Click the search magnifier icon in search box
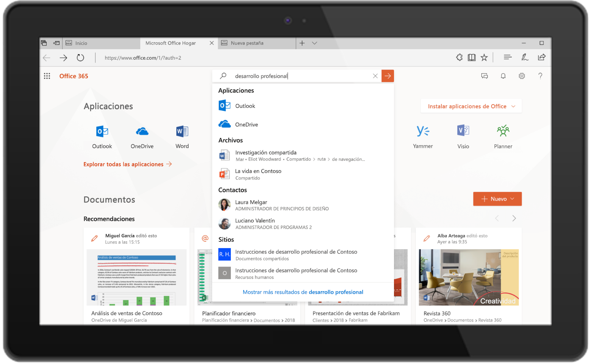Image resolution: width=591 pixels, height=364 pixels. click(x=223, y=76)
